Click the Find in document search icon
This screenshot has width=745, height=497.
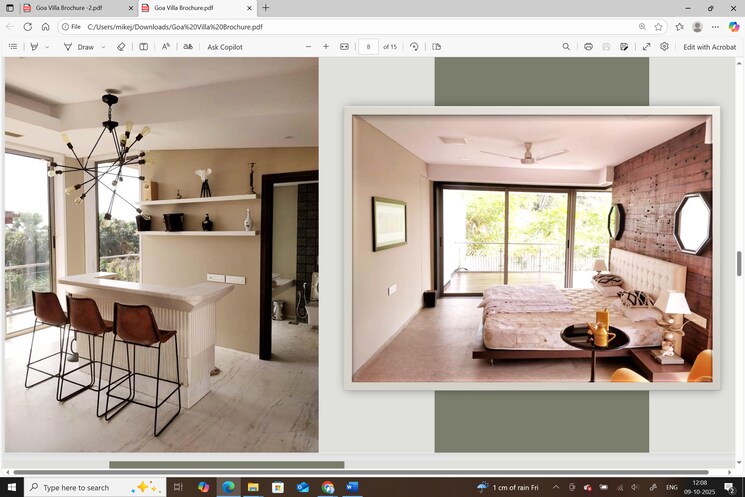[566, 47]
